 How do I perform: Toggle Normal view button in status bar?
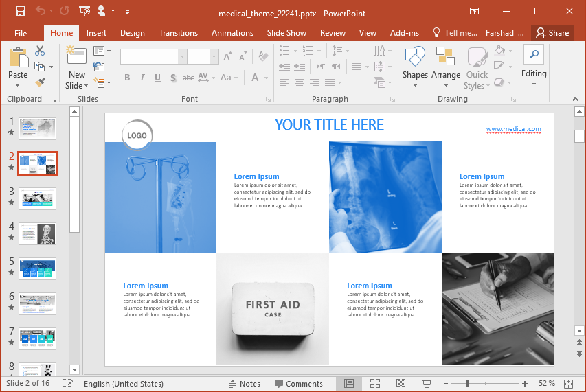pyautogui.click(x=349, y=384)
